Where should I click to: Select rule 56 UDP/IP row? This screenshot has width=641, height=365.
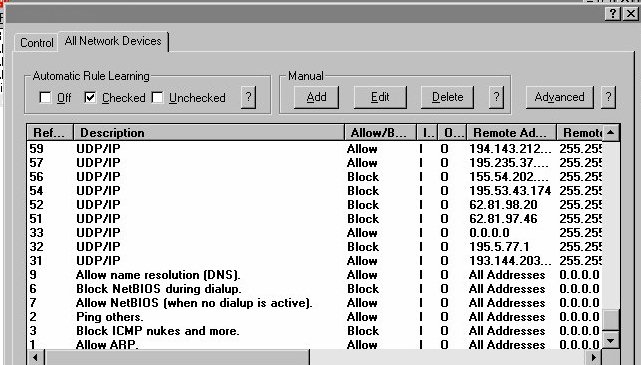pos(315,177)
